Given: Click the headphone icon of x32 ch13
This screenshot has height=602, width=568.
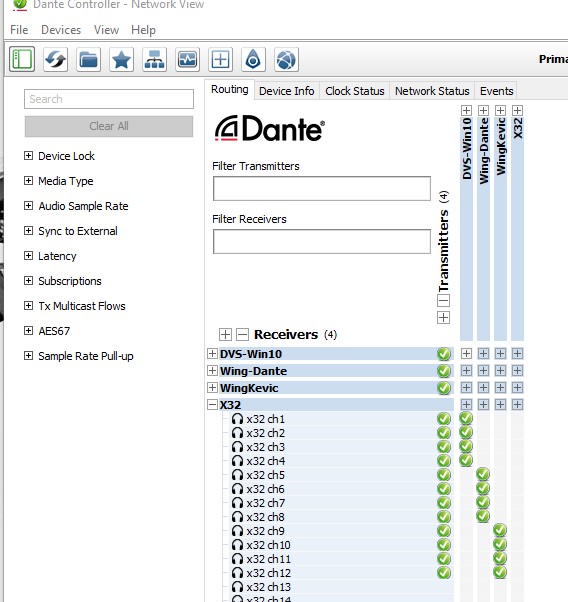Looking at the screenshot, I should pyautogui.click(x=237, y=587).
